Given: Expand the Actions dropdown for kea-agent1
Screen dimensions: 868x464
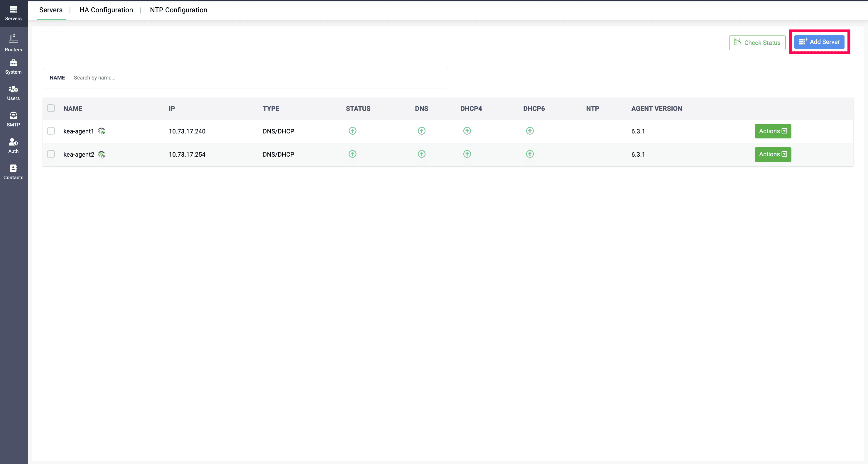Looking at the screenshot, I should pos(773,131).
